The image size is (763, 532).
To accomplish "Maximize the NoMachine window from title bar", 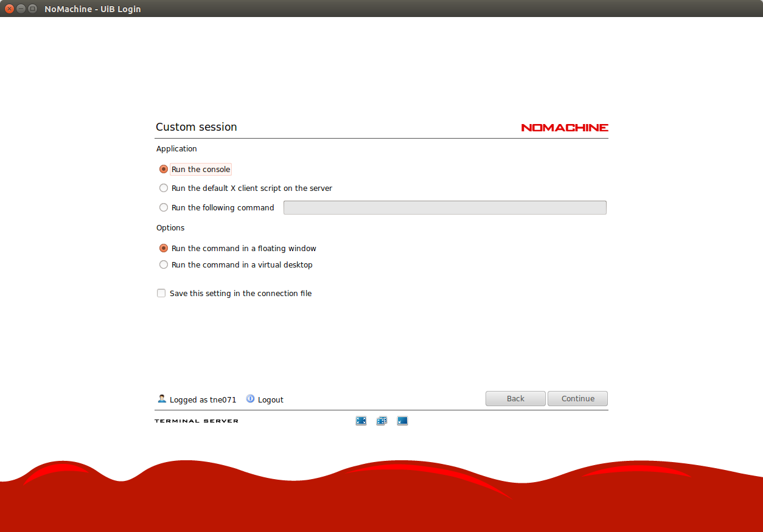I will (32, 9).
